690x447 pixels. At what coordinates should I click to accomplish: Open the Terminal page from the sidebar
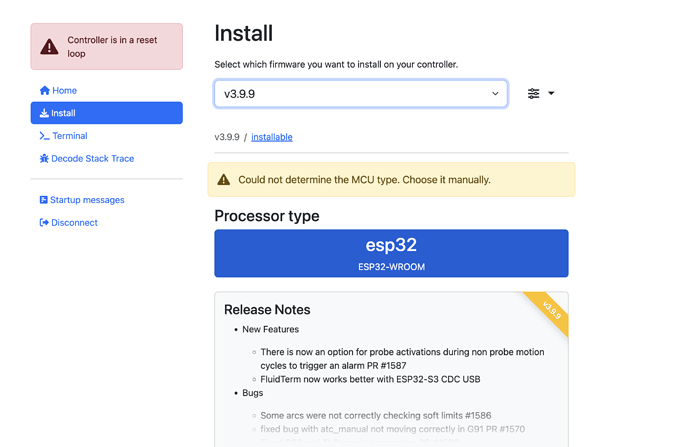(x=69, y=136)
